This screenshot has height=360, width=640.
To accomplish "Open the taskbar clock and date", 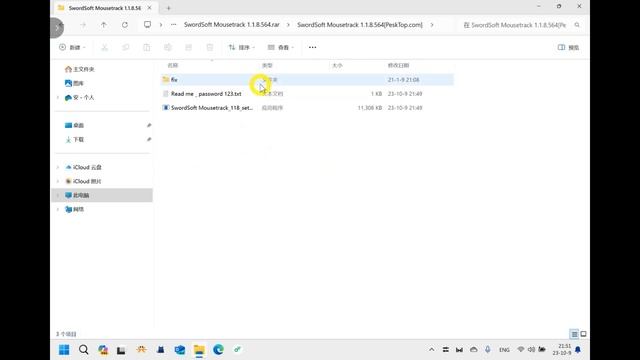I will tap(562, 349).
